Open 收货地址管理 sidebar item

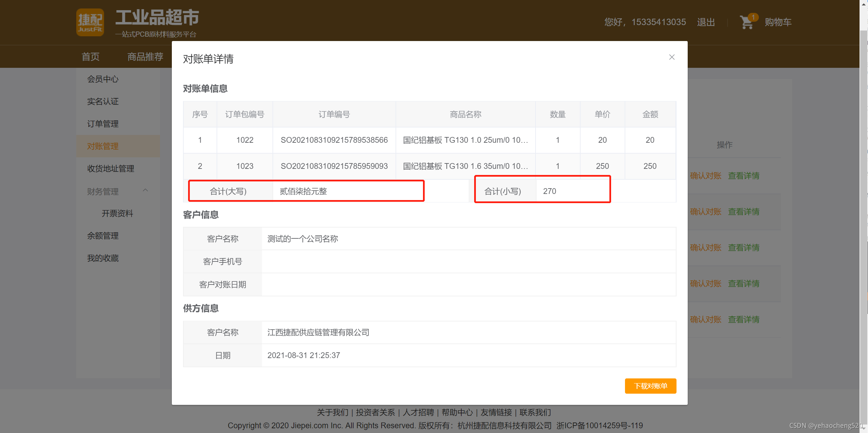(x=110, y=169)
